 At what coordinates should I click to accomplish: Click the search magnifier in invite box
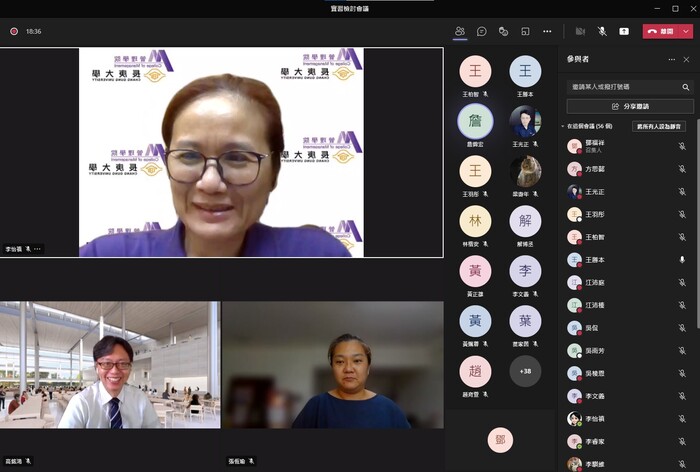686,87
